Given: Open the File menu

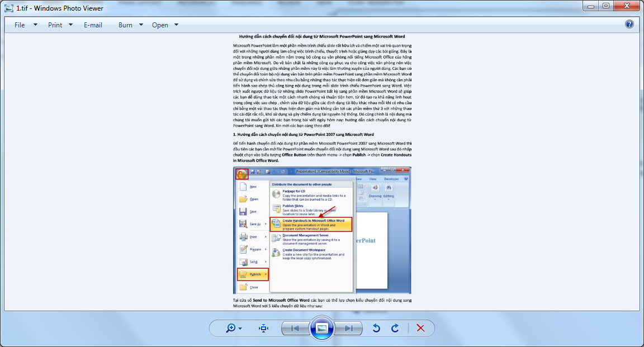Looking at the screenshot, I should coord(20,25).
